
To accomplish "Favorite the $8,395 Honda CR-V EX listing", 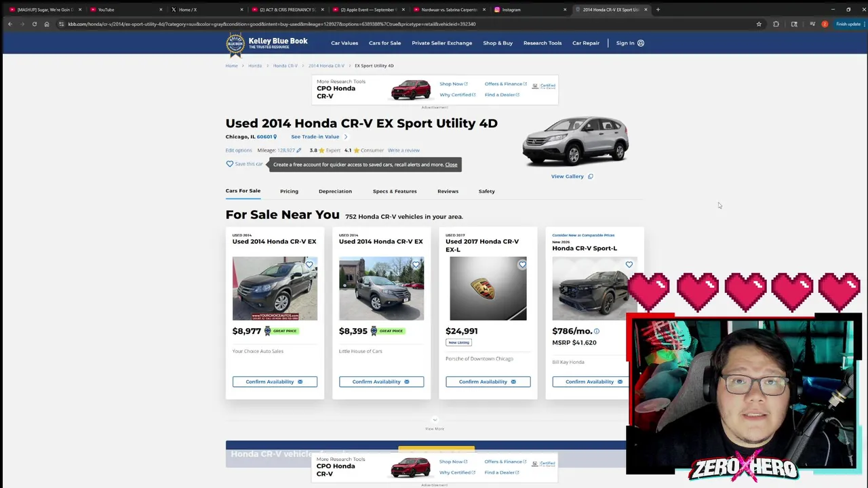I will (416, 264).
